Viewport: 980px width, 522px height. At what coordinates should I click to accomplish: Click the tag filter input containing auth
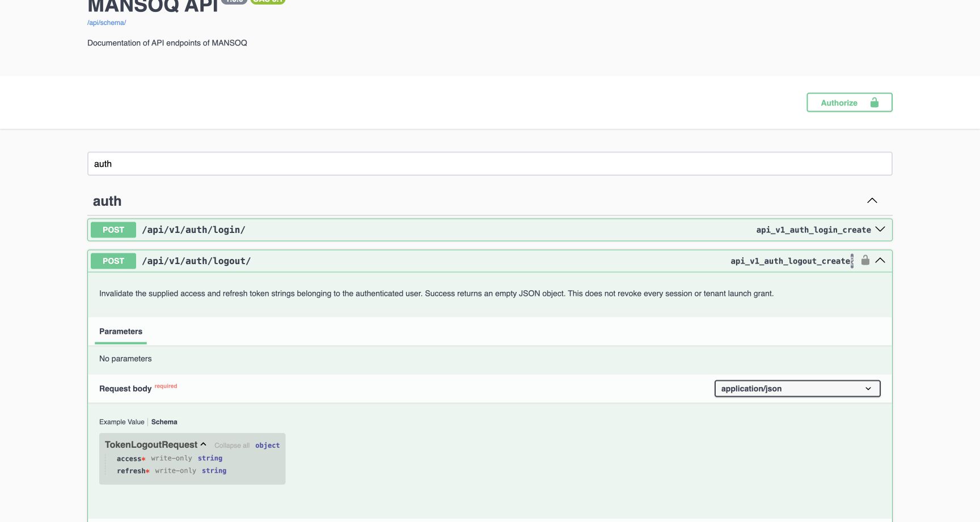point(490,164)
